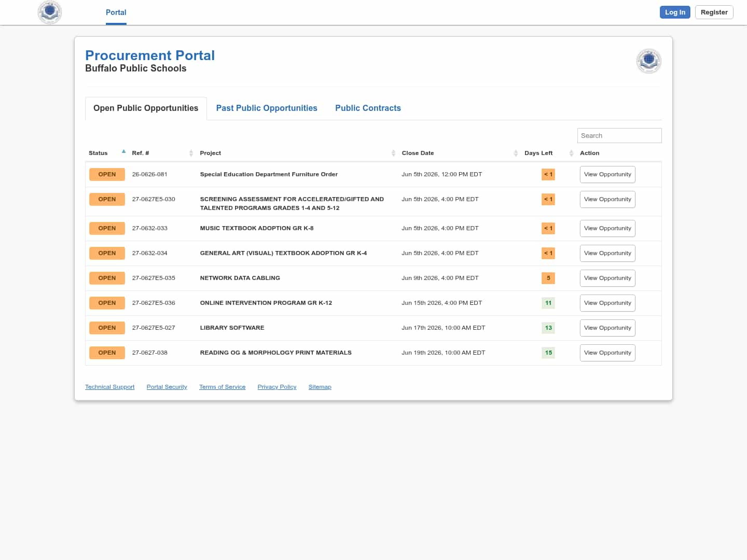Focus the Search input field
This screenshot has width=747, height=560.
(619, 135)
